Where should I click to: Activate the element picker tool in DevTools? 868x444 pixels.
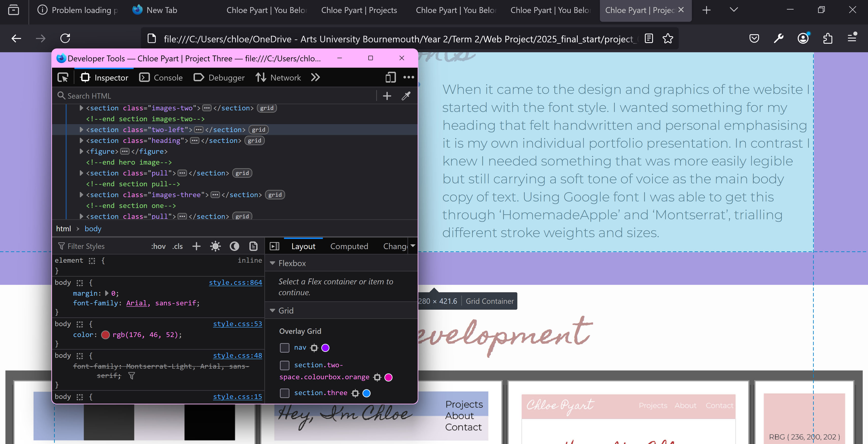(x=63, y=78)
